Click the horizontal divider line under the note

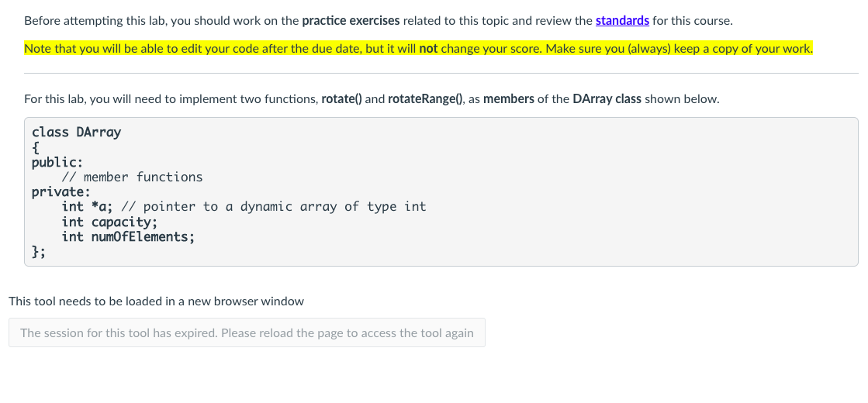441,73
